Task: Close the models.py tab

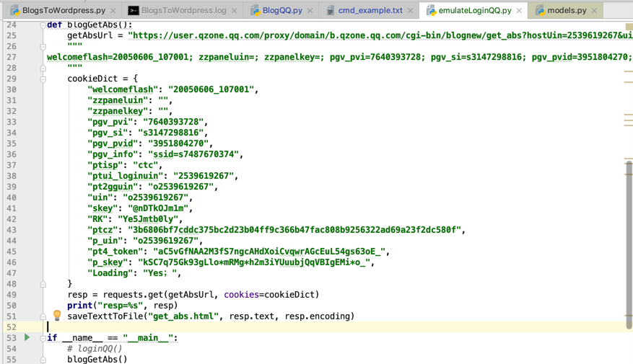Action: click(x=594, y=11)
